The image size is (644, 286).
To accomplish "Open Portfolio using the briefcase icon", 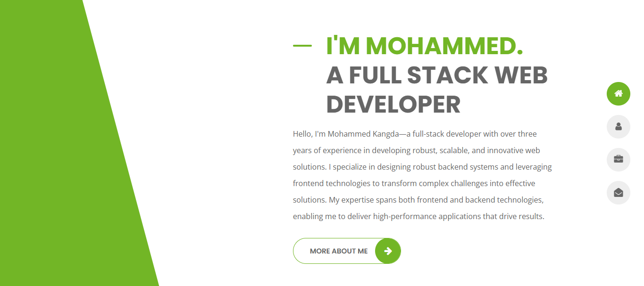I will pos(618,160).
